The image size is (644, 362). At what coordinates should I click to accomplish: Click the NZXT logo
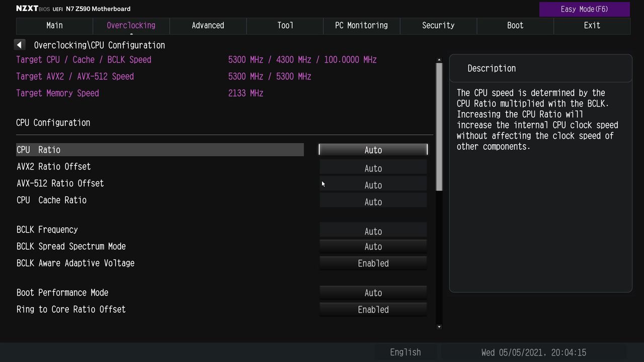pyautogui.click(x=27, y=9)
